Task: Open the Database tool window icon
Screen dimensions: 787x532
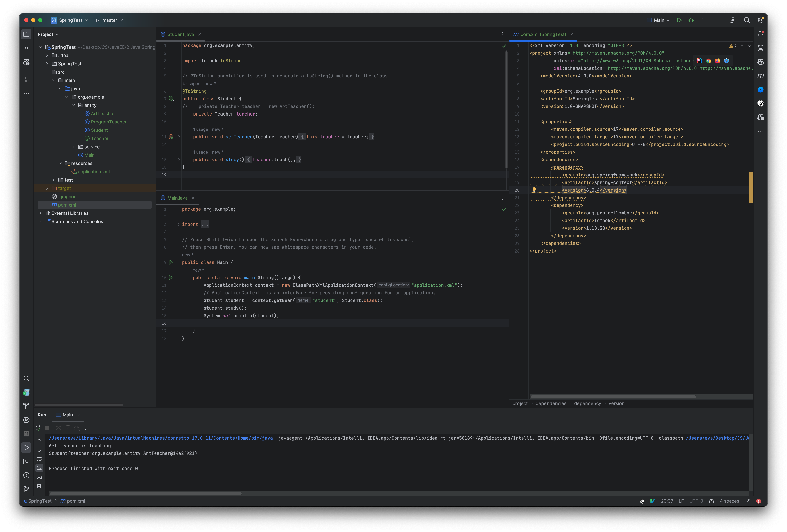Action: 761,48
